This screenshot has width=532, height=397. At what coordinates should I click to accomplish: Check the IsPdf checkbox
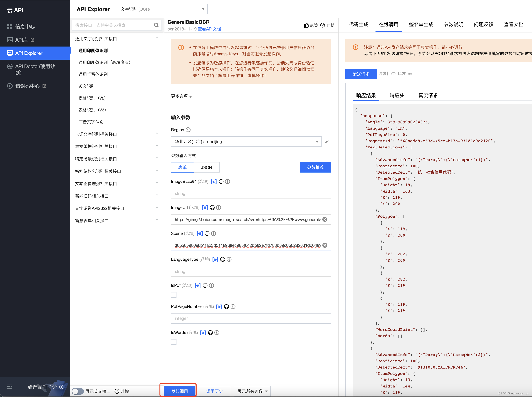(x=174, y=295)
